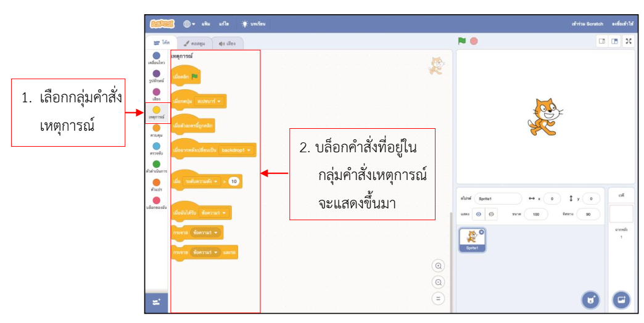Click the green flag to run project
The width and height of the screenshot is (644, 323).
(x=461, y=41)
